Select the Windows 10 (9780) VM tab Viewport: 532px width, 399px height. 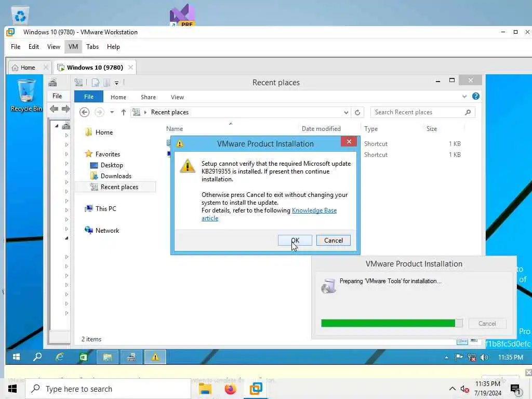click(x=95, y=68)
